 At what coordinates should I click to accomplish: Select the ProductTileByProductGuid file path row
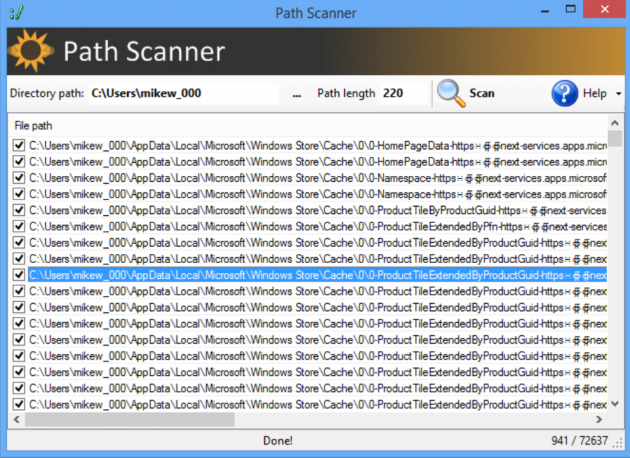tap(300, 210)
